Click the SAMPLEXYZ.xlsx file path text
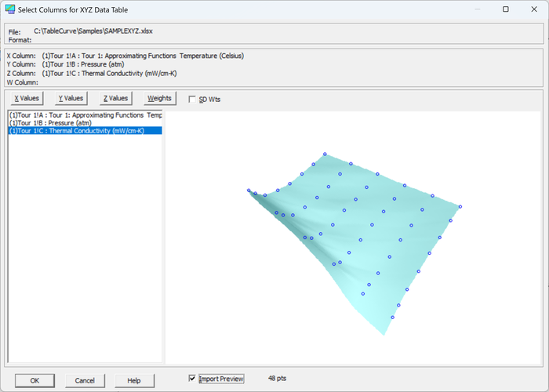Screen dimensions: 549x392 93,31
